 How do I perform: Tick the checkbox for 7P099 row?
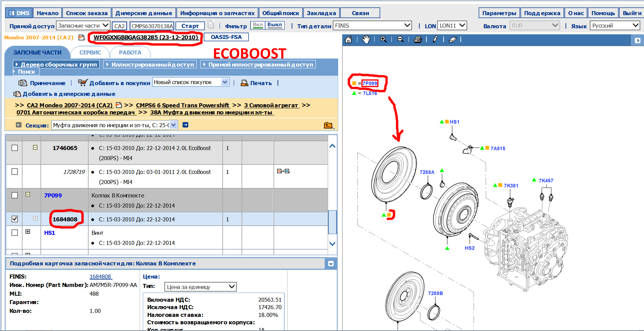click(14, 195)
